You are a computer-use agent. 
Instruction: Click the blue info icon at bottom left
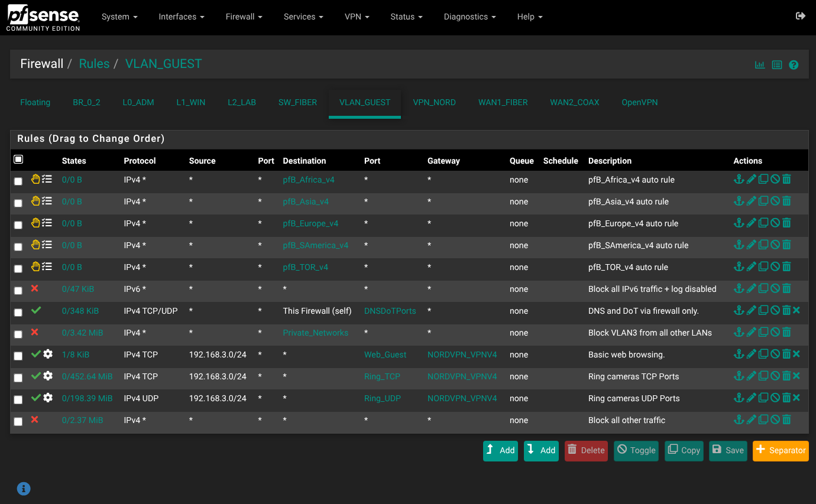click(24, 489)
